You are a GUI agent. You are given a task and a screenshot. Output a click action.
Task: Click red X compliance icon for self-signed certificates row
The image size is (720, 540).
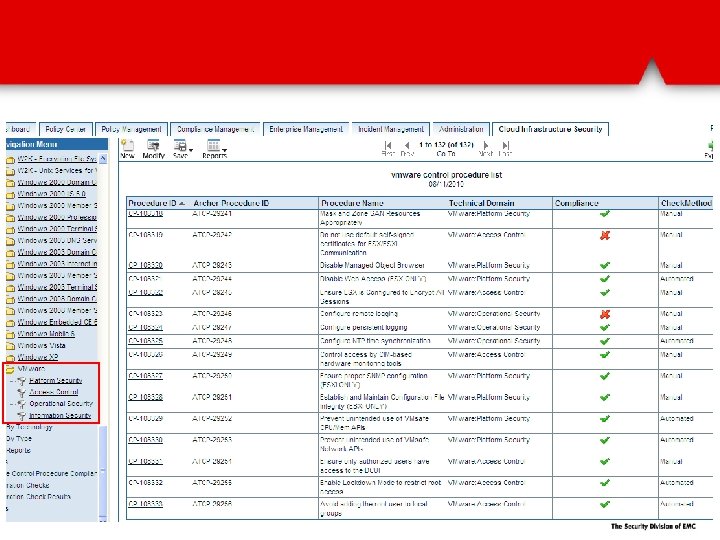605,236
